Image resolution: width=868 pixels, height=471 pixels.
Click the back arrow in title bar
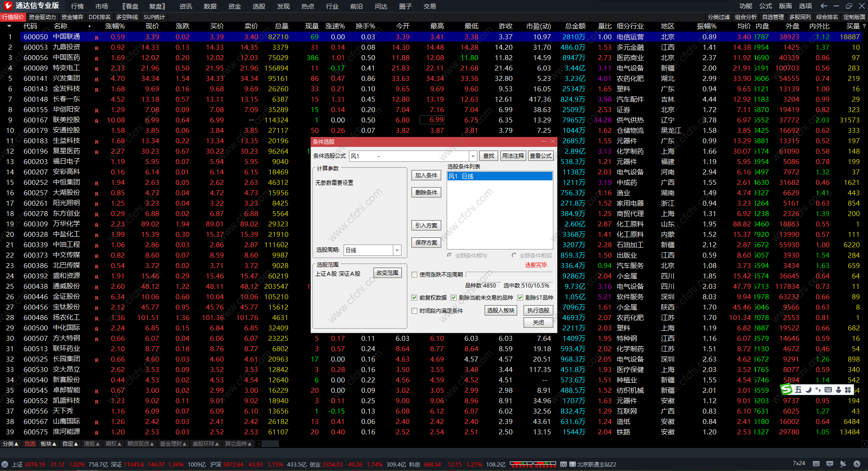(824, 6)
